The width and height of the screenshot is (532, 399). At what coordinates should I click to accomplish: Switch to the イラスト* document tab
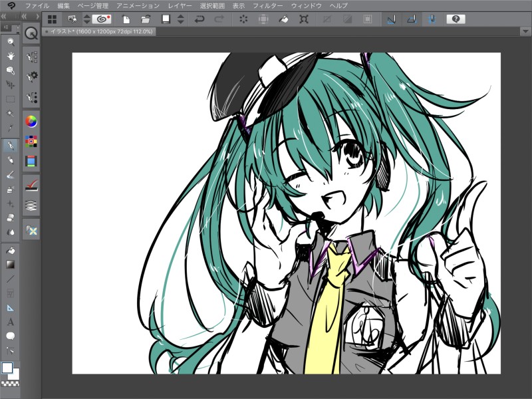point(99,31)
